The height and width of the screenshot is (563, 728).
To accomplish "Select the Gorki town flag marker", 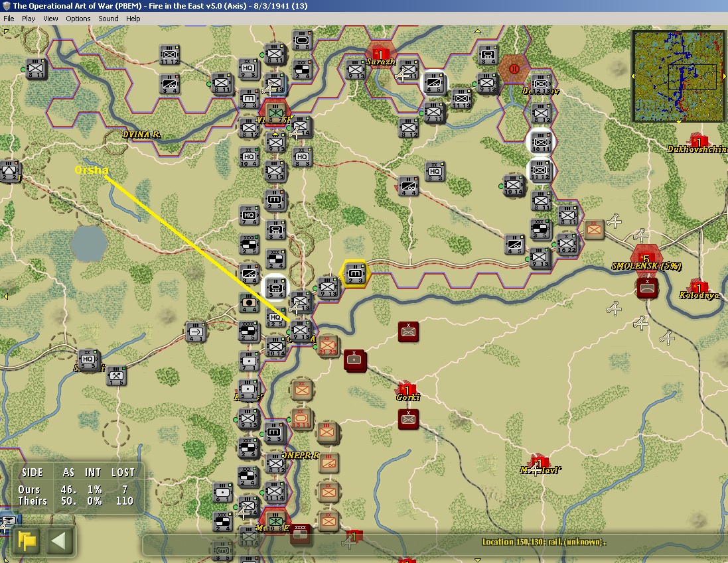I will coord(407,391).
